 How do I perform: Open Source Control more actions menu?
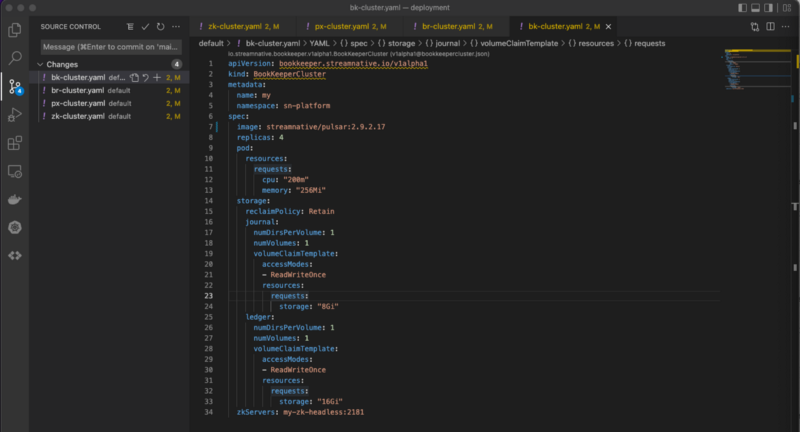[x=175, y=26]
